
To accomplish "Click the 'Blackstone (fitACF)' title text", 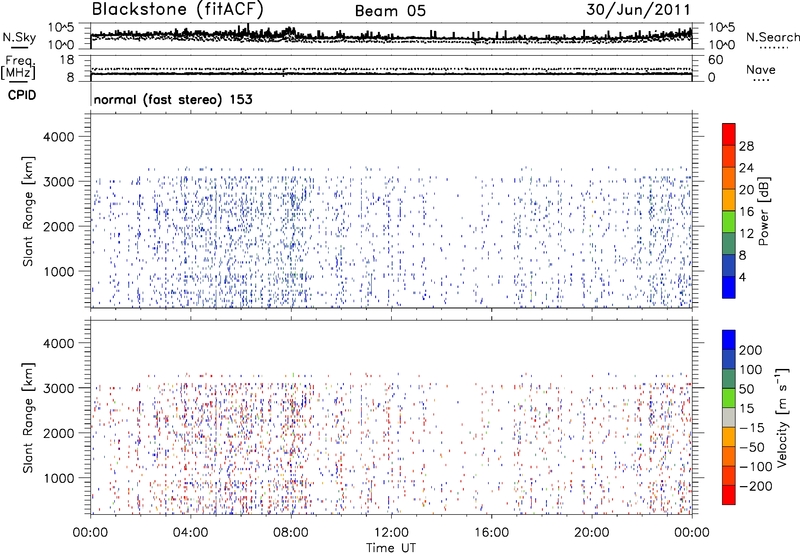I will 178,9.
